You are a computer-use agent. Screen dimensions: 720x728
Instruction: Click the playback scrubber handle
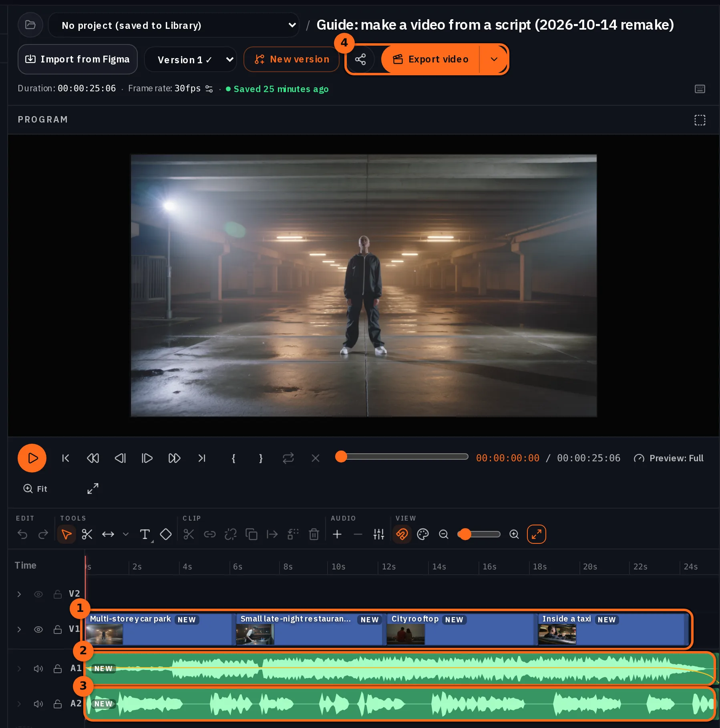[x=341, y=457]
